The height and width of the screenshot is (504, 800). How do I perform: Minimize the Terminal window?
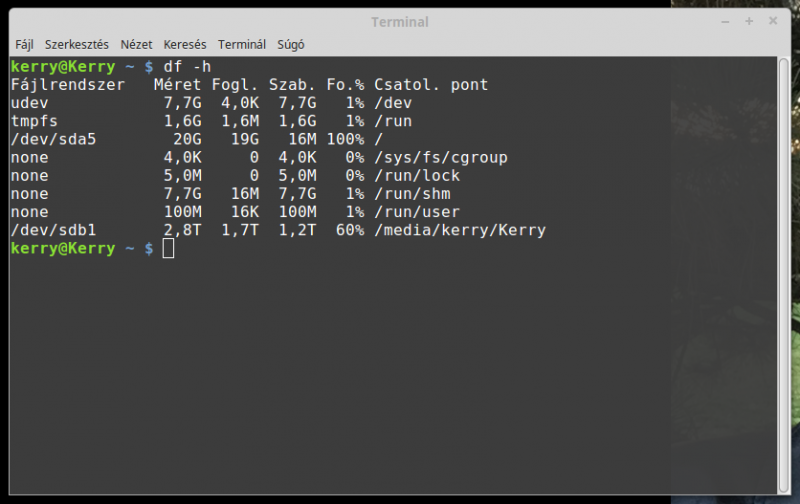(x=725, y=22)
